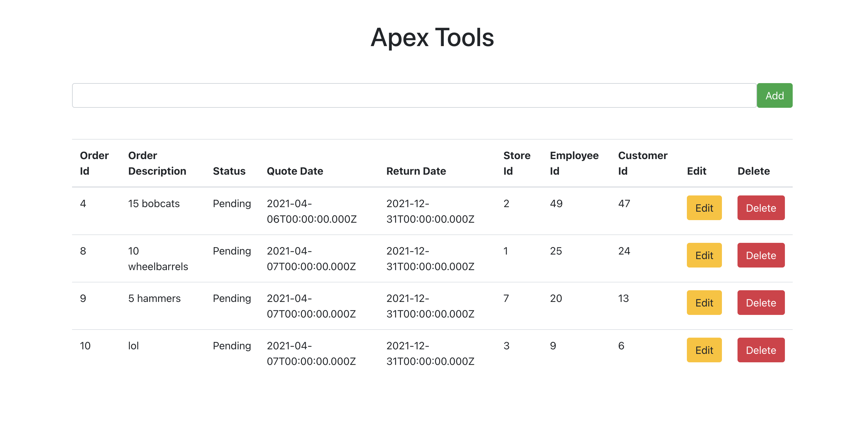Delete the 5 hammers order
868x424 pixels.
point(761,302)
